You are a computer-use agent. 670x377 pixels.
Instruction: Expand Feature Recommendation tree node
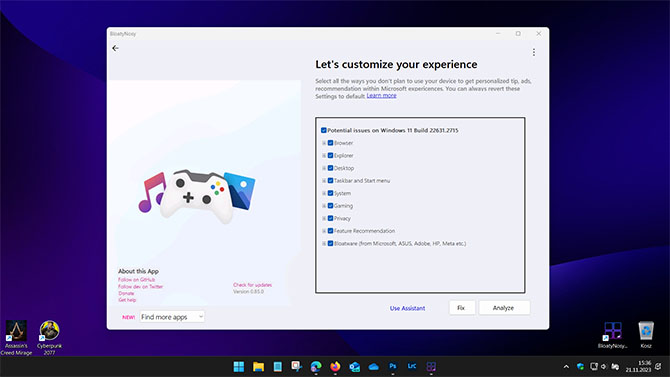click(324, 231)
